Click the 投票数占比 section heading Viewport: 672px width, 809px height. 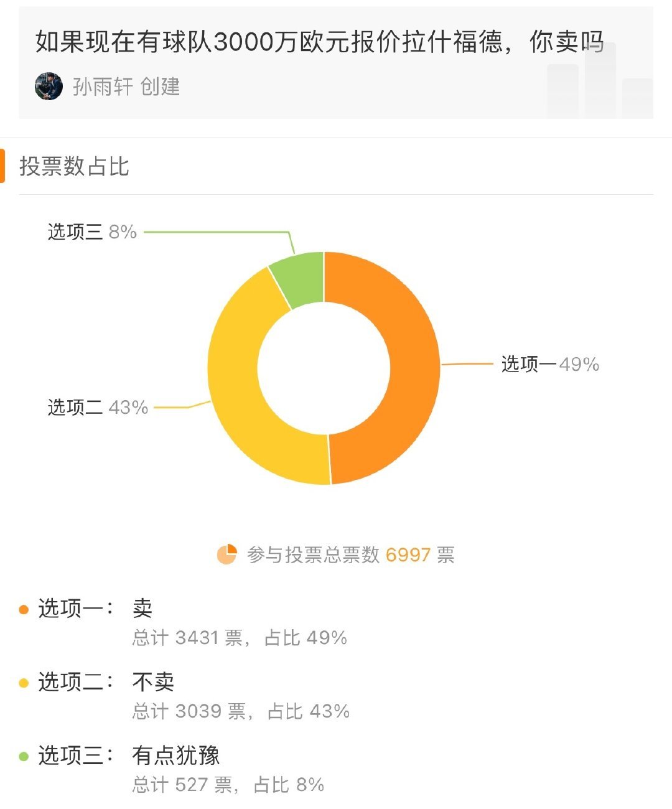[74, 166]
